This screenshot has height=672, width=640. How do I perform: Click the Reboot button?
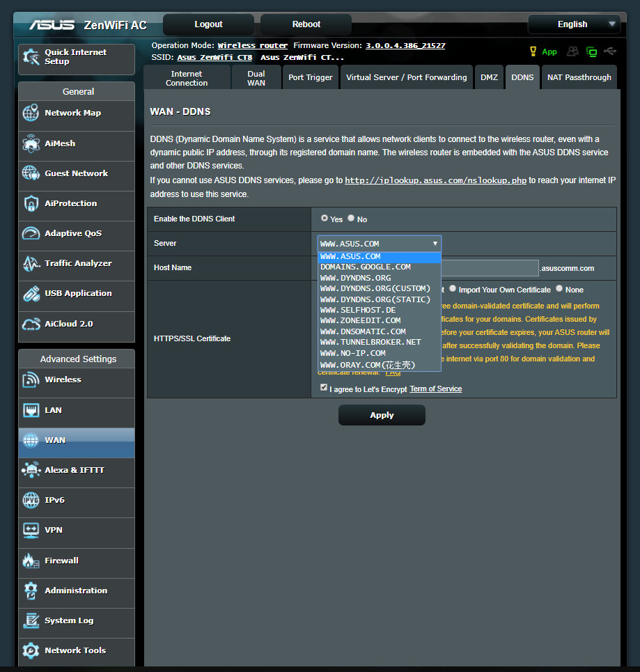click(306, 24)
